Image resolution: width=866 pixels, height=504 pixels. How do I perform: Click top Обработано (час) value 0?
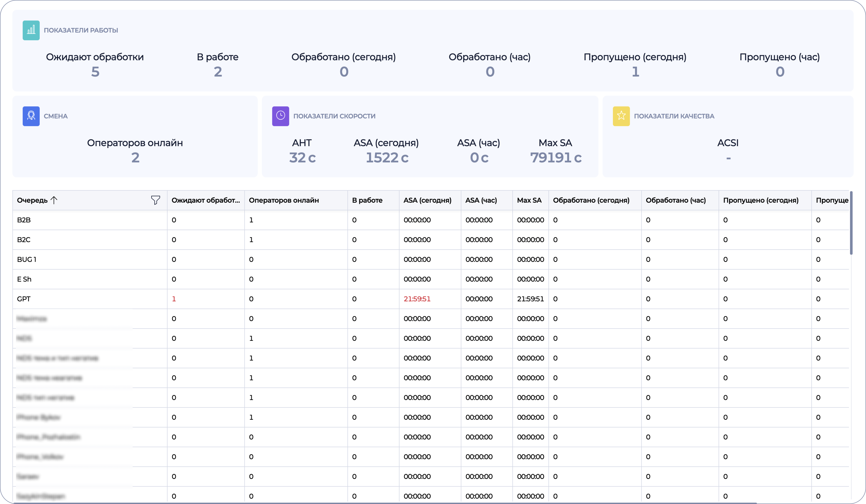pos(490,72)
